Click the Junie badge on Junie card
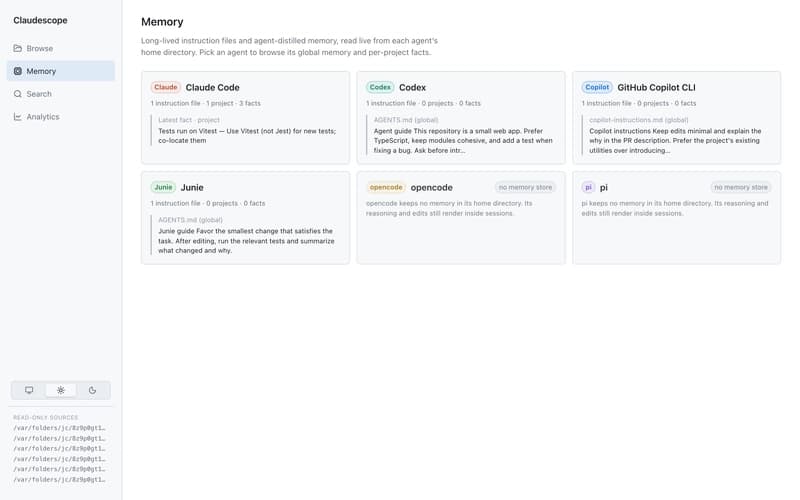 point(163,187)
